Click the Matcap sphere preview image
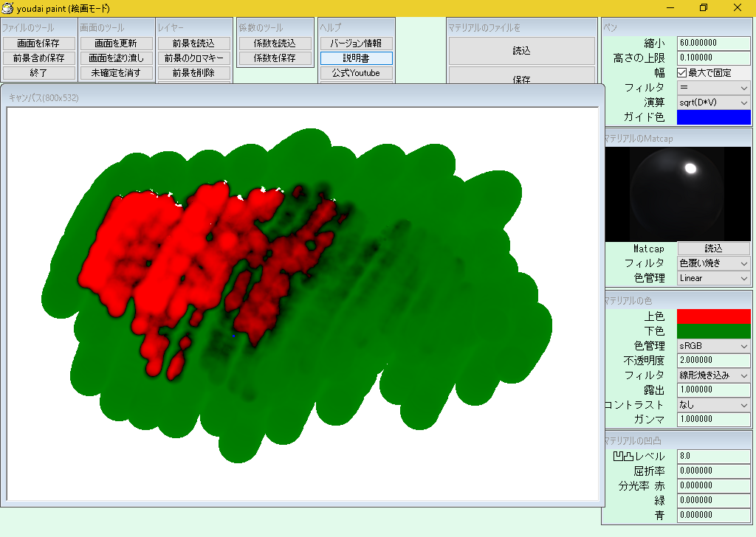 point(677,192)
